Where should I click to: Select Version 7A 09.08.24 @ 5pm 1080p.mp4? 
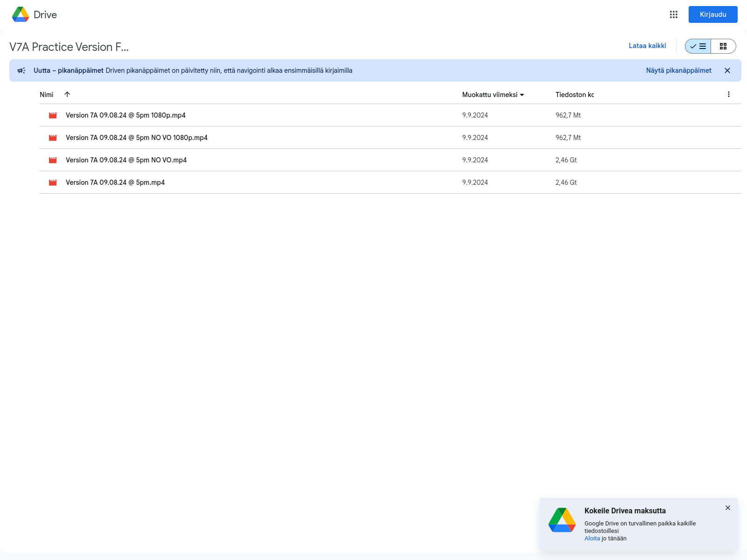(x=126, y=115)
